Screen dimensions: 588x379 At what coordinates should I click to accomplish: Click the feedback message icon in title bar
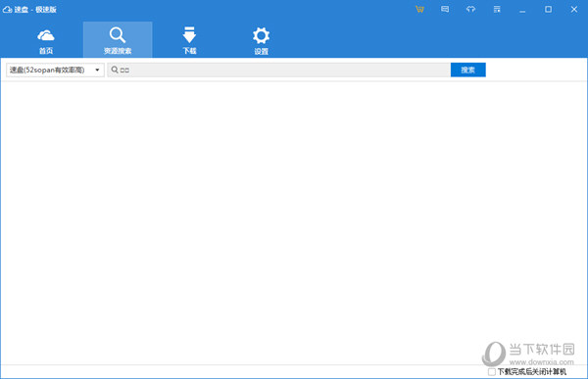click(x=445, y=9)
